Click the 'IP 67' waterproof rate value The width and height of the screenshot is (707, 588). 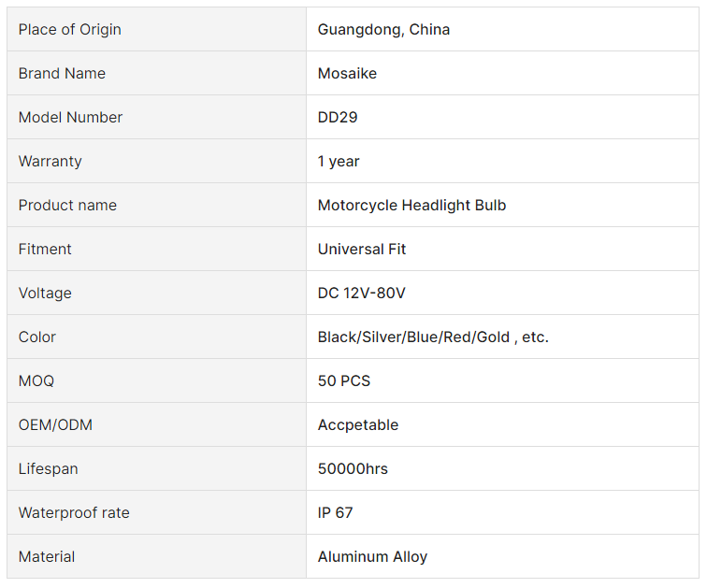(336, 512)
